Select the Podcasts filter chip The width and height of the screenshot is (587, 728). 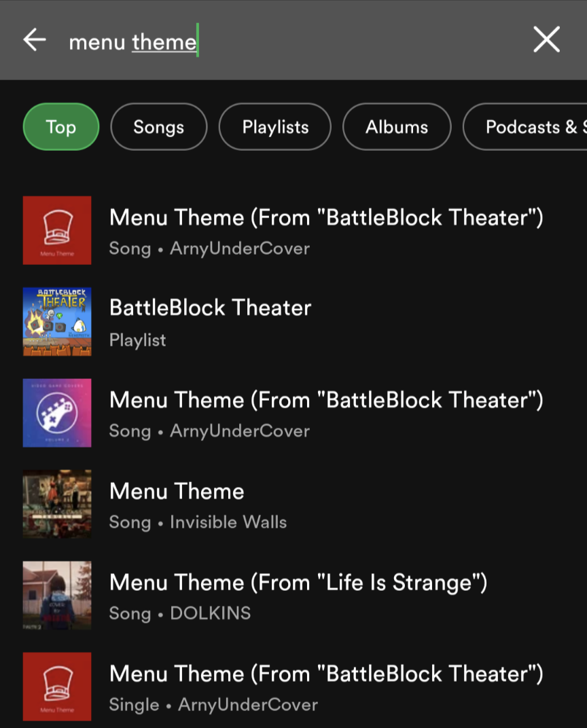524,127
